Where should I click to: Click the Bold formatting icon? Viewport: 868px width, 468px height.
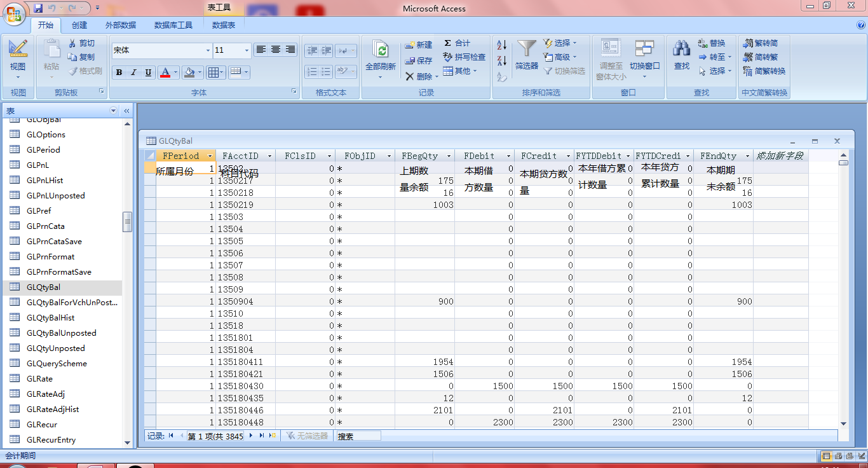(119, 72)
